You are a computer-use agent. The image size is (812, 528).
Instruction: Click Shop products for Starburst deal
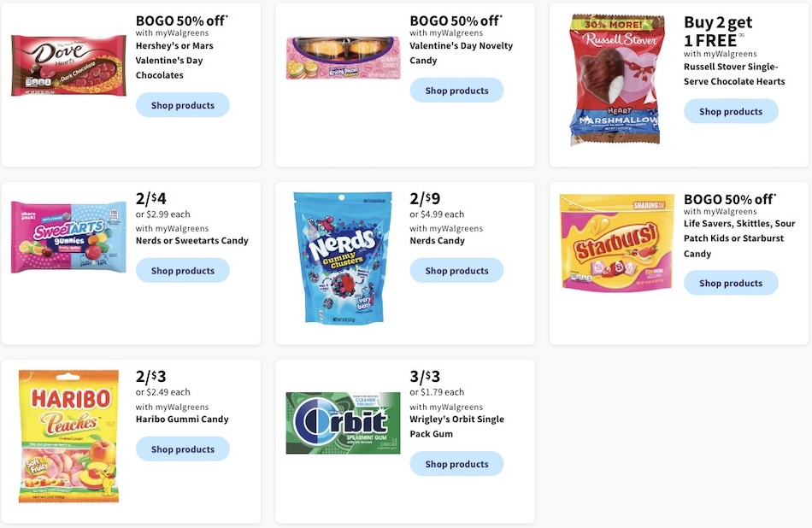(x=731, y=282)
